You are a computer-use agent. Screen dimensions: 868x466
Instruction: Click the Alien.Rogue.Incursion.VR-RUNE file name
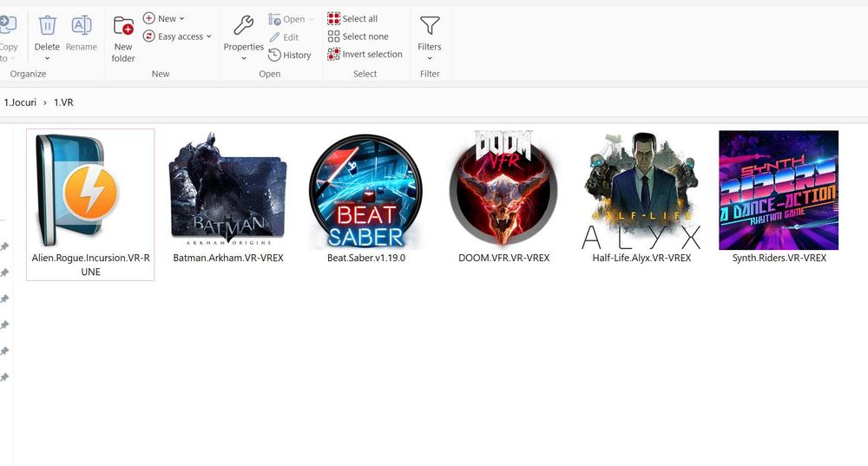(x=91, y=265)
